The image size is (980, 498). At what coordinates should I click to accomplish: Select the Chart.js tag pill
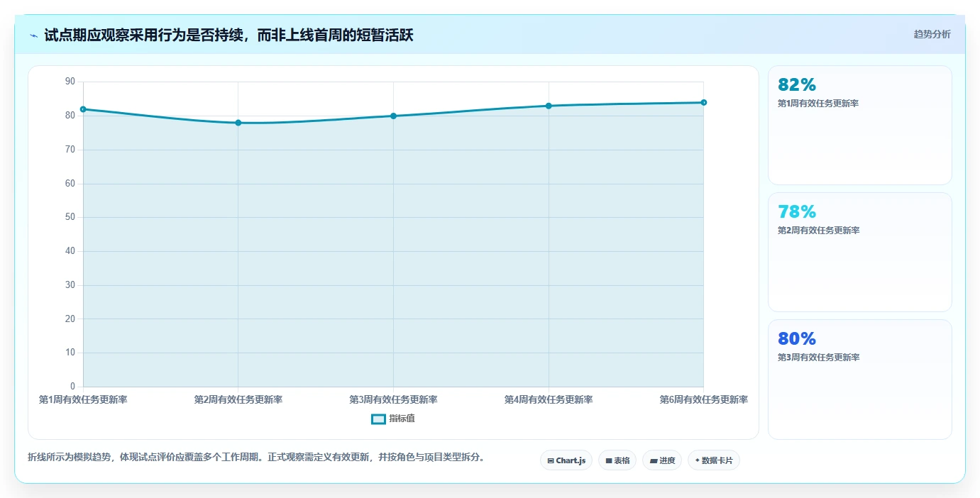coord(566,460)
